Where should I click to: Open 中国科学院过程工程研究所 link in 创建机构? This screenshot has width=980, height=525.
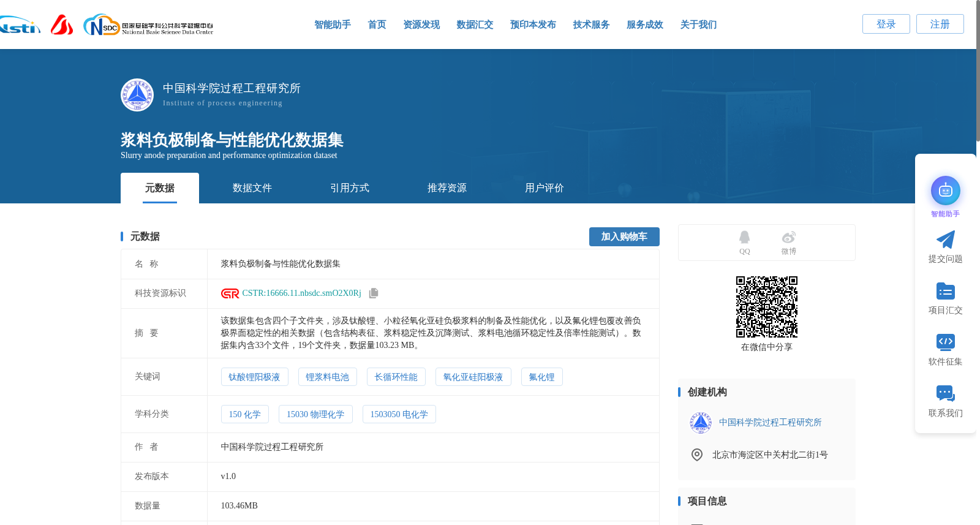(770, 423)
